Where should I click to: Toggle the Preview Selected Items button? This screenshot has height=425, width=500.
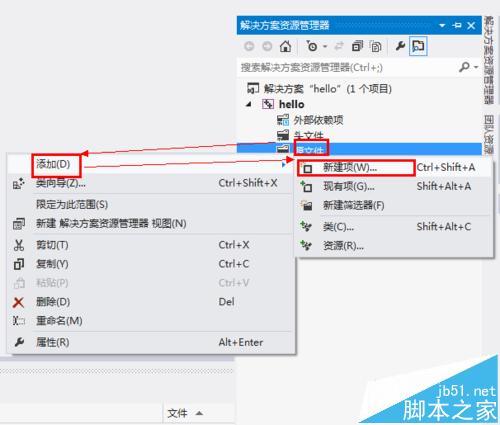coord(418,46)
